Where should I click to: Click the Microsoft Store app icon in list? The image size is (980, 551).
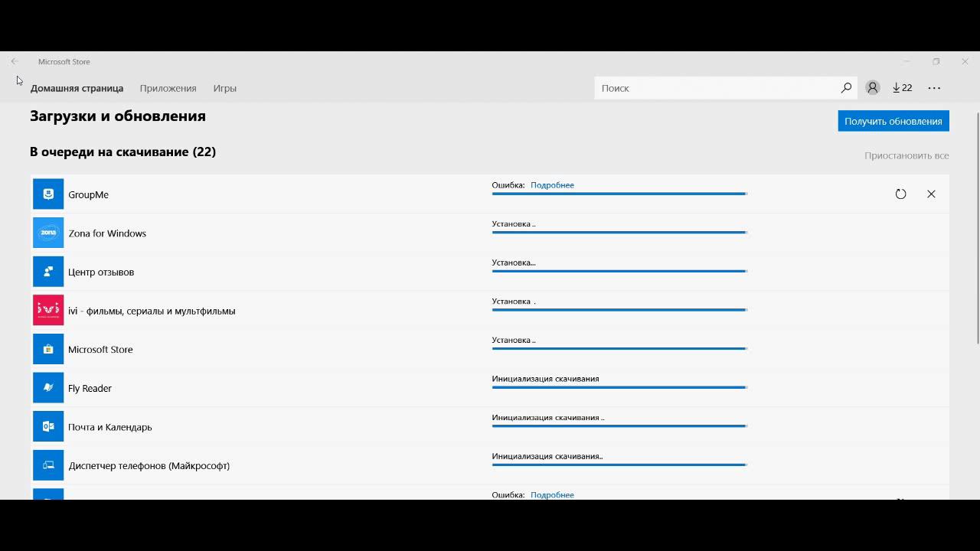tap(48, 349)
